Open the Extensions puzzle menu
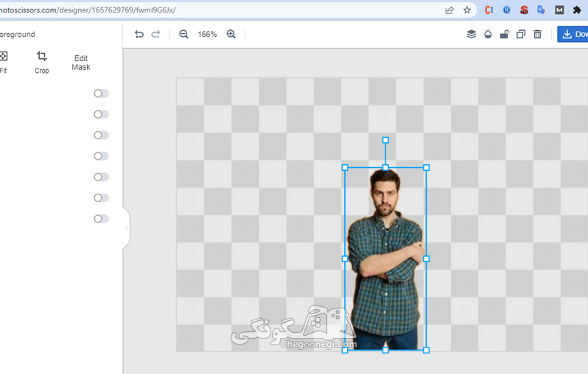588x374 pixels. click(x=577, y=10)
